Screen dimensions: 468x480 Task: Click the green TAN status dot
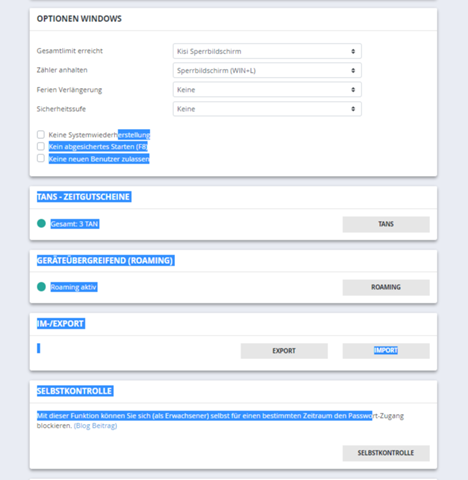41,223
